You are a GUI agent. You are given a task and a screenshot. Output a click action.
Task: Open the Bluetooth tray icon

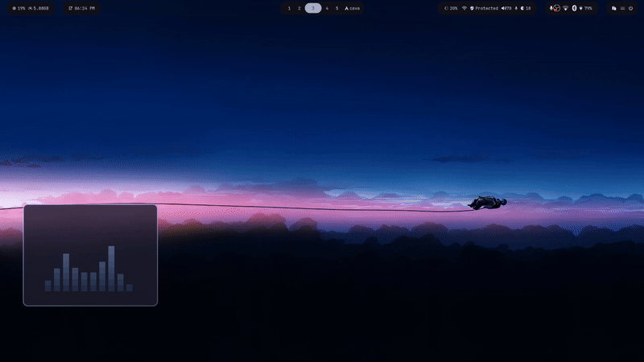click(574, 8)
